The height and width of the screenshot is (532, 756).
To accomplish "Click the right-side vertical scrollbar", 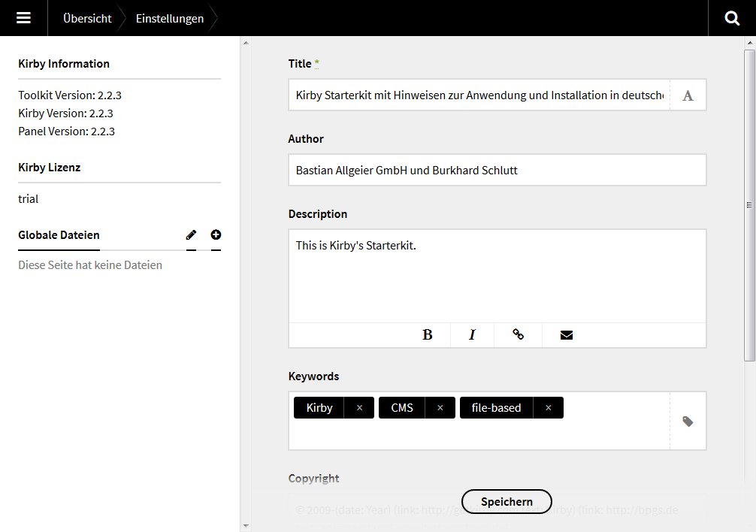I will [748, 203].
